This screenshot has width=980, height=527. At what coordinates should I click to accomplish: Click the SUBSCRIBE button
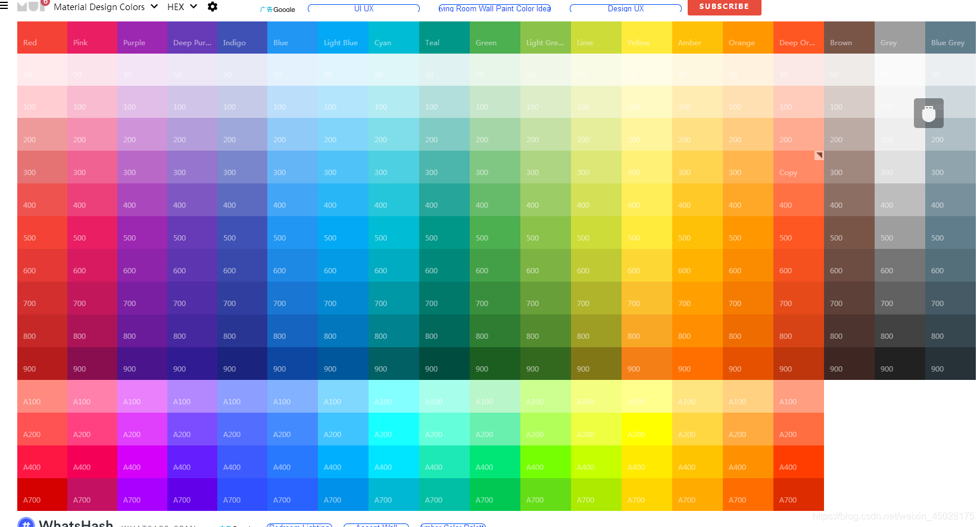724,7
